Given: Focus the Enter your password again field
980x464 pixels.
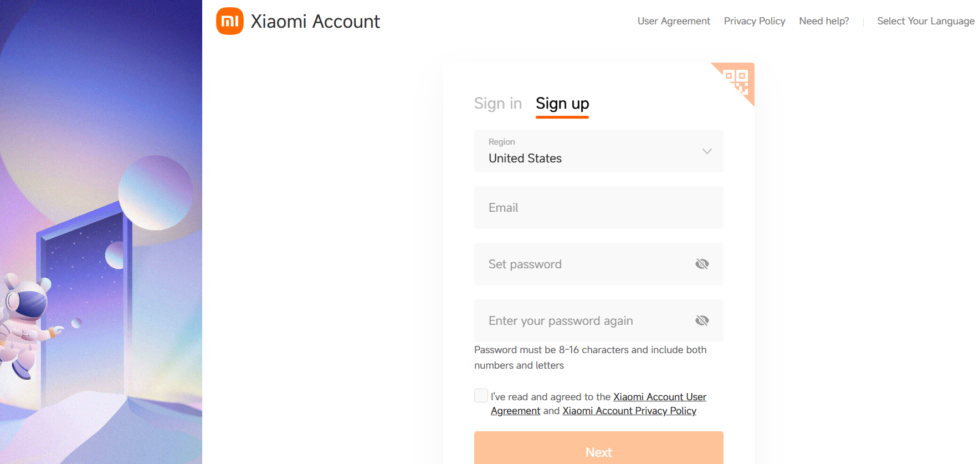Looking at the screenshot, I should click(582, 321).
